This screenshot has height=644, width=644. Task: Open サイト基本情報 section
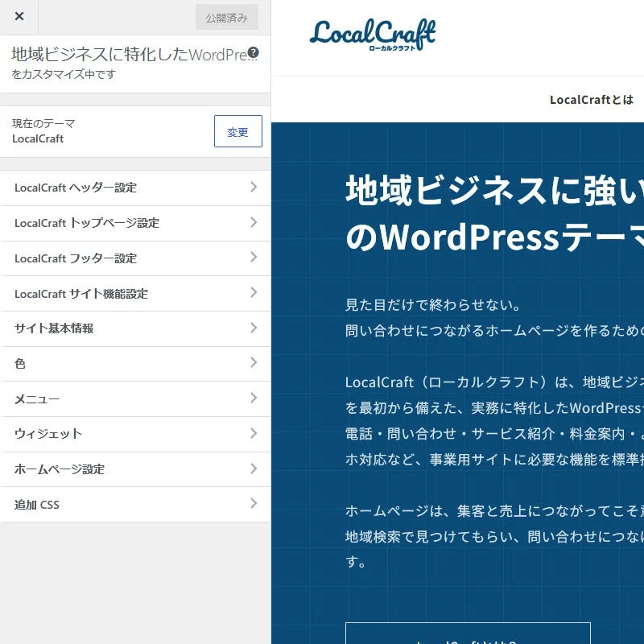(135, 328)
